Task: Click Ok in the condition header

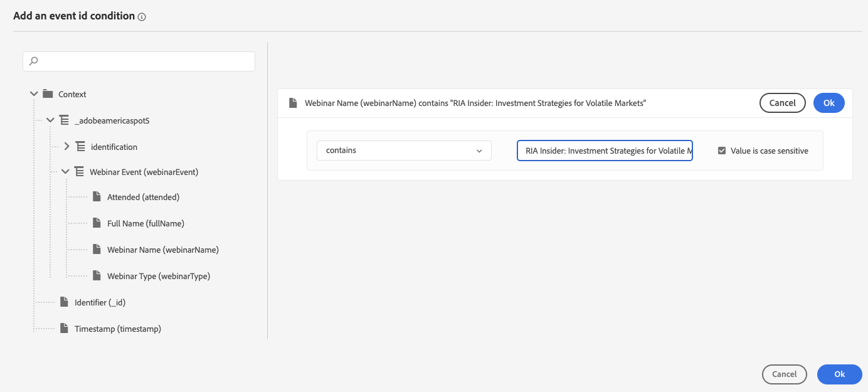Action: [x=829, y=103]
